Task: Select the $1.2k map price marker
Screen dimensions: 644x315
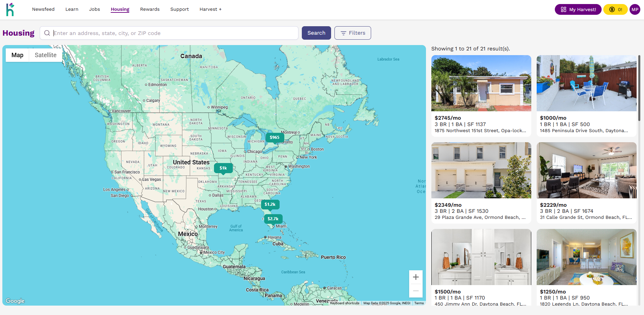Action: (270, 204)
